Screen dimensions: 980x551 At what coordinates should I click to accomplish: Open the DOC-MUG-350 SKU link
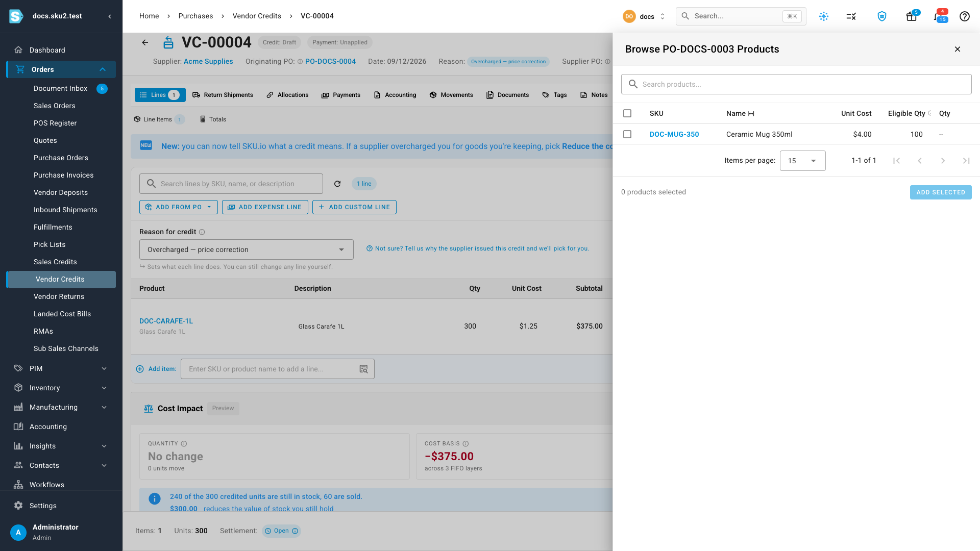(x=674, y=134)
